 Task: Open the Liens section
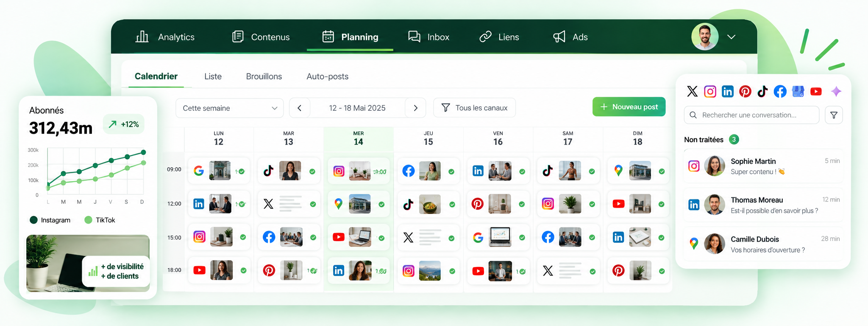[x=499, y=37]
